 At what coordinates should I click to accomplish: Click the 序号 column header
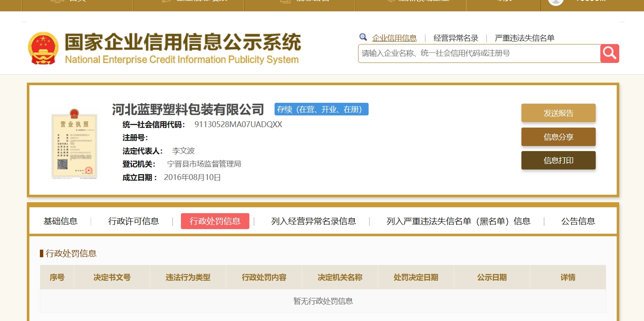pyautogui.click(x=57, y=277)
